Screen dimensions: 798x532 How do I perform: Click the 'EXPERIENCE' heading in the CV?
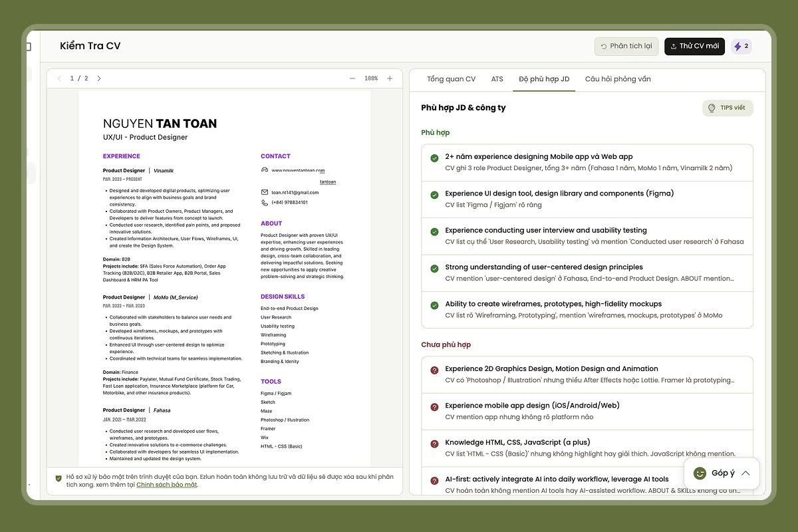[122, 156]
